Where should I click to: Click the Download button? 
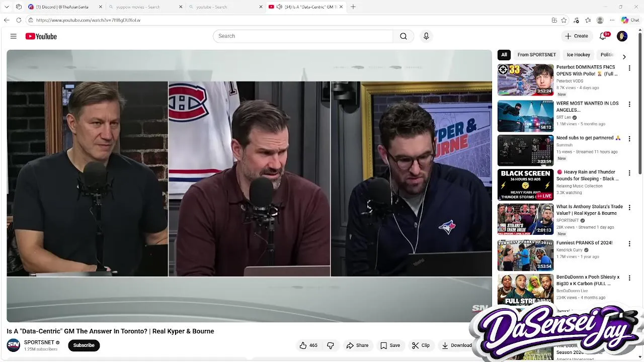click(x=457, y=345)
